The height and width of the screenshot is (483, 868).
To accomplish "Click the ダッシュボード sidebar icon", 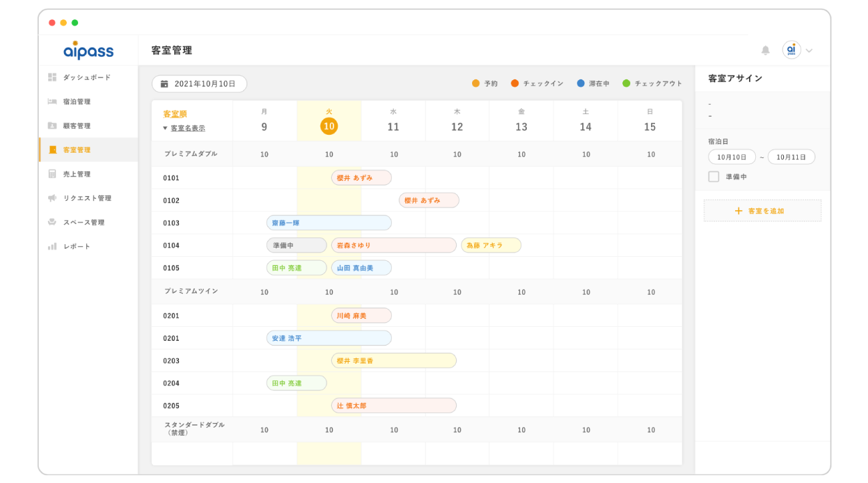I will pyautogui.click(x=52, y=77).
